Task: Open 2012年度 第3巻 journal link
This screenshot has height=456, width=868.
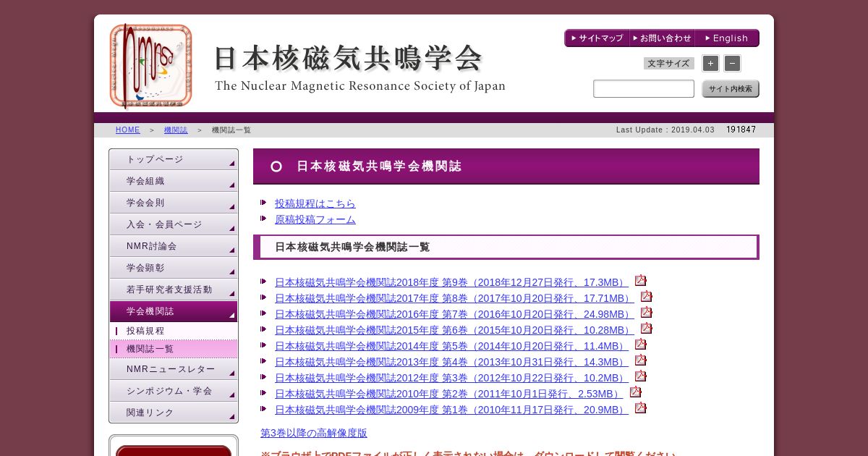Action: point(451,378)
